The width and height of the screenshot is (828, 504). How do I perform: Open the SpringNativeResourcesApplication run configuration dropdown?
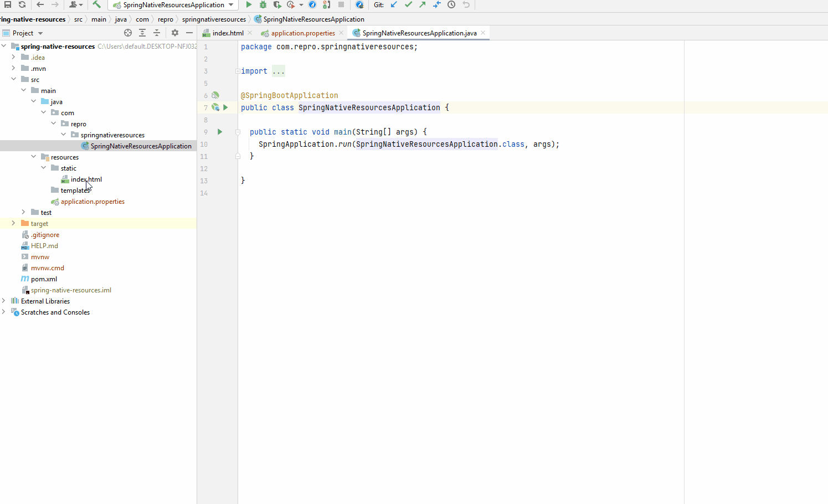coord(173,5)
